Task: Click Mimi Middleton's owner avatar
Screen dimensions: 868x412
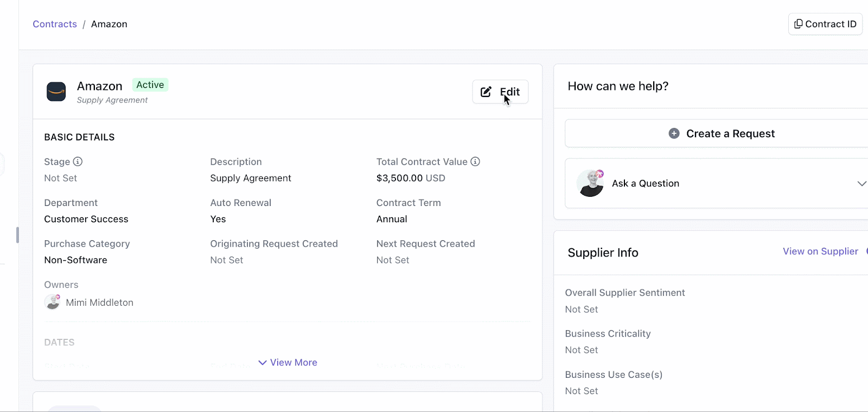Action: [x=52, y=302]
